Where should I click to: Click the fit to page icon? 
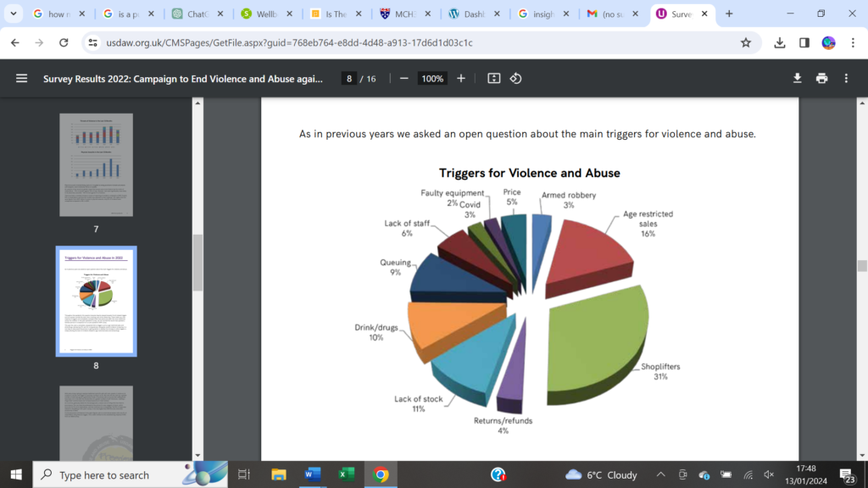pos(494,78)
